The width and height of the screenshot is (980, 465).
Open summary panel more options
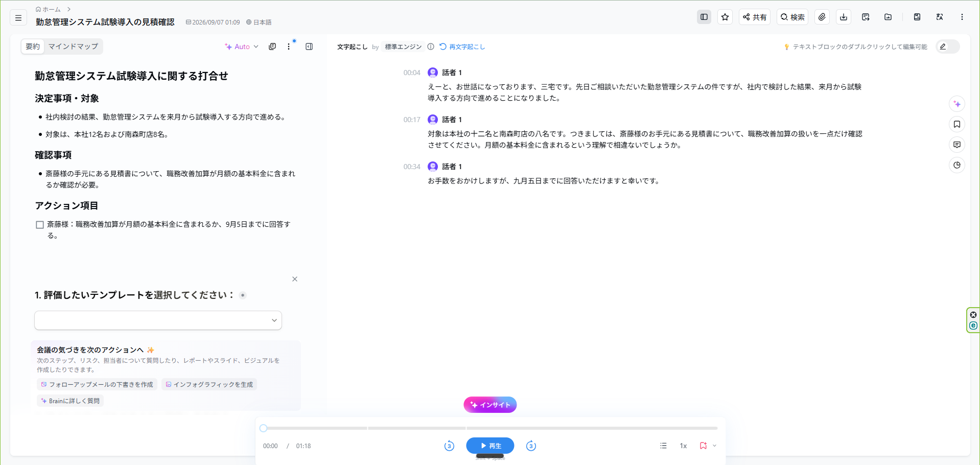click(x=289, y=46)
